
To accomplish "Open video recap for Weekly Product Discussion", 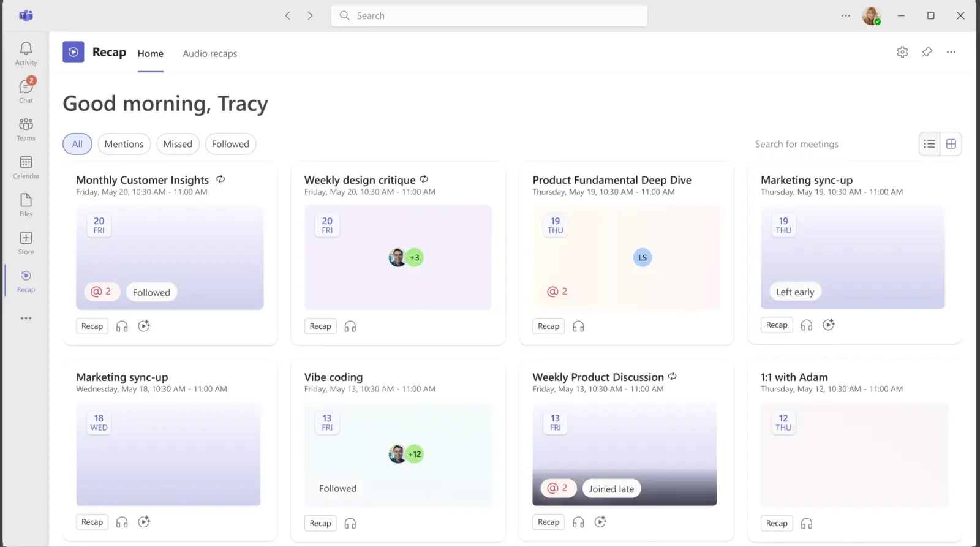I will click(600, 522).
